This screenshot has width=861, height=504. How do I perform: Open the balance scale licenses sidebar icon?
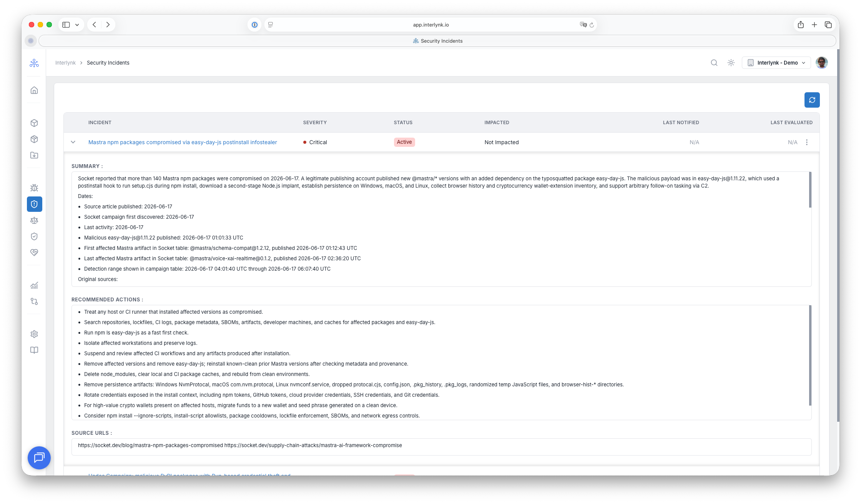pos(34,220)
